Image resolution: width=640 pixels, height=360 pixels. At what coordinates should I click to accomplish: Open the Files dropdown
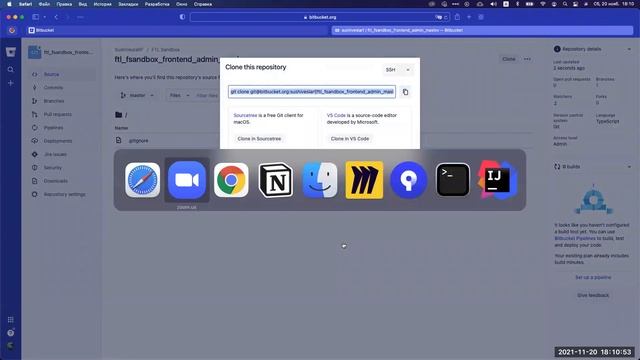click(x=179, y=95)
